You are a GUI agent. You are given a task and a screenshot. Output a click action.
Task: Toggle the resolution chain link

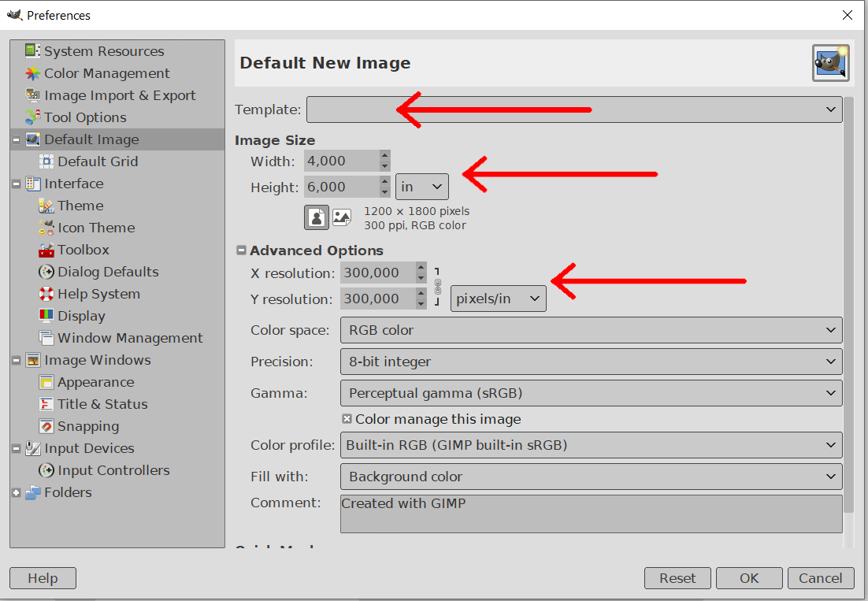(438, 286)
